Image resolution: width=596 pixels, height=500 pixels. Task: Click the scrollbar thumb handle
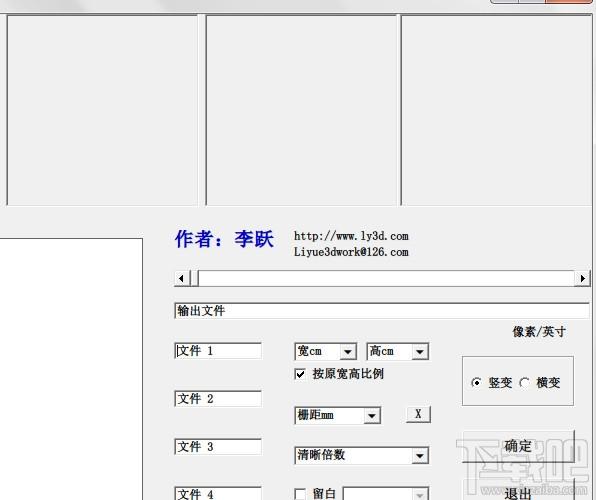tap(194, 278)
